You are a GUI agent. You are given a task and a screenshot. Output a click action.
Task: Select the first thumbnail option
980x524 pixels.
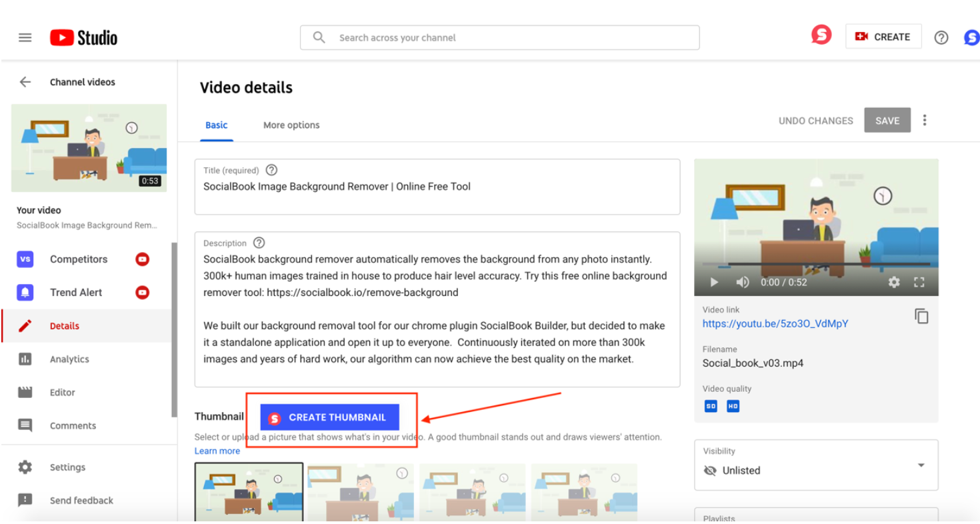(x=249, y=492)
